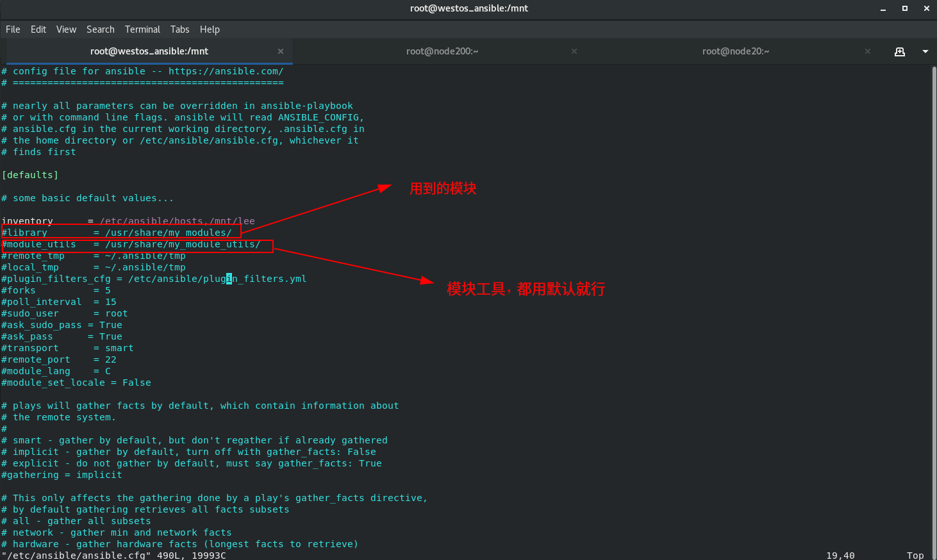Click the '# smart - gather by default' line
This screenshot has height=560, width=937.
[194, 440]
